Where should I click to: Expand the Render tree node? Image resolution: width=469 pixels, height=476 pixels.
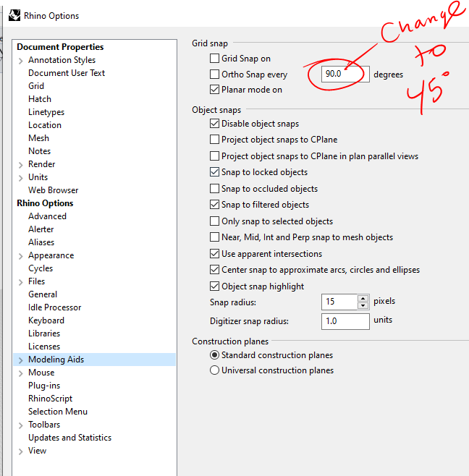[x=21, y=165]
